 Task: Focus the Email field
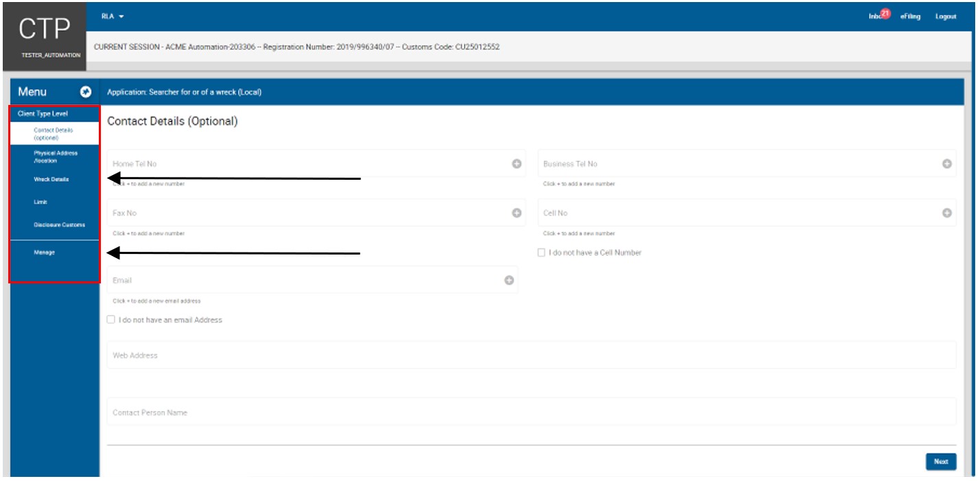[312, 280]
